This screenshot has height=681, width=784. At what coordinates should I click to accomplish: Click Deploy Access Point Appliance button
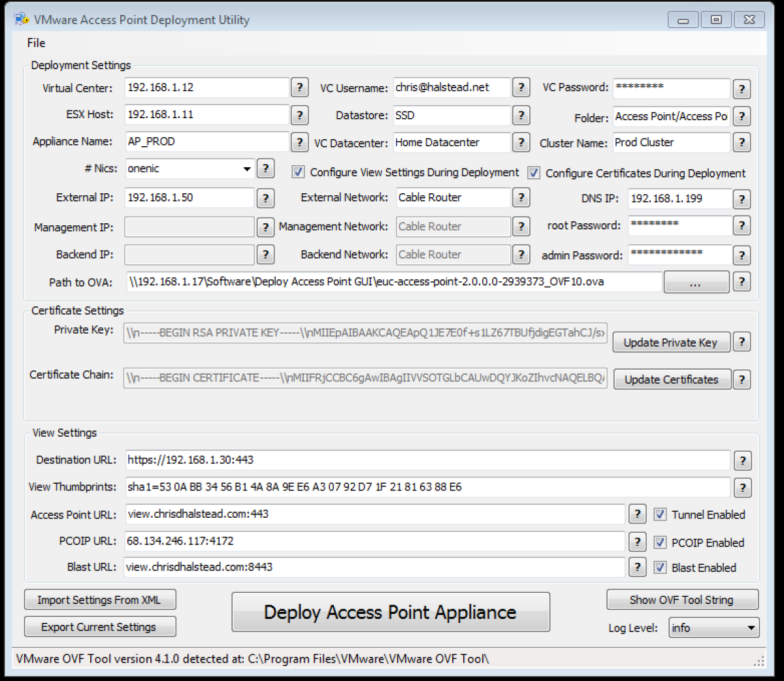(391, 612)
